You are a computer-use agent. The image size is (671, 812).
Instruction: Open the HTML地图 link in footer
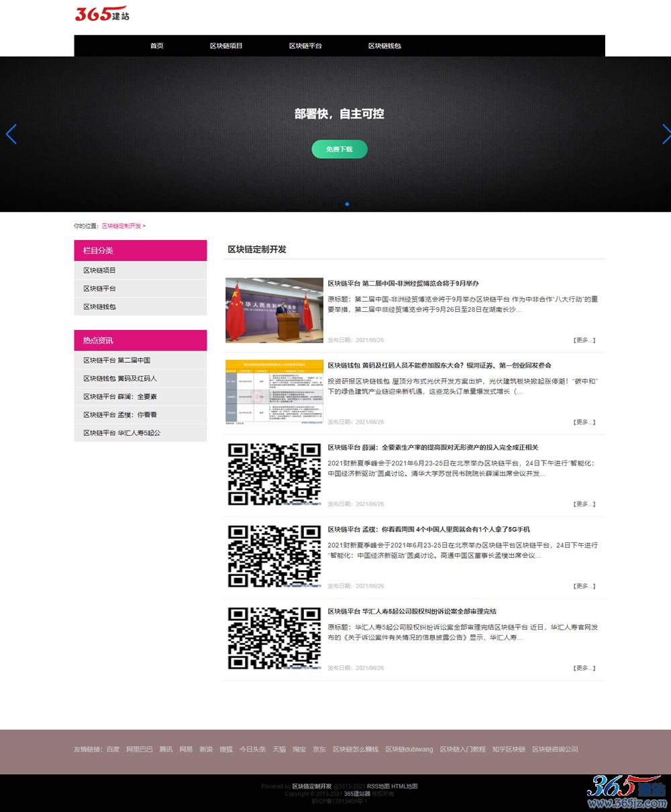click(x=405, y=786)
